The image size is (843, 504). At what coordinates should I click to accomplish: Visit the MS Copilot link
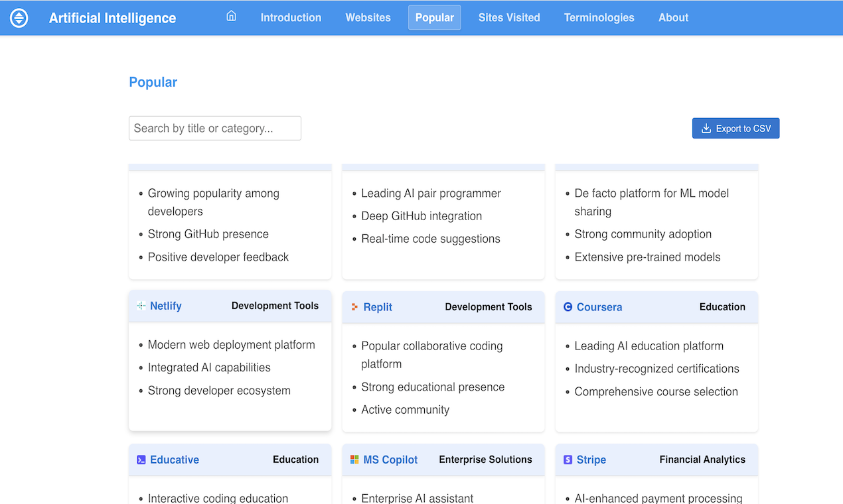click(390, 460)
